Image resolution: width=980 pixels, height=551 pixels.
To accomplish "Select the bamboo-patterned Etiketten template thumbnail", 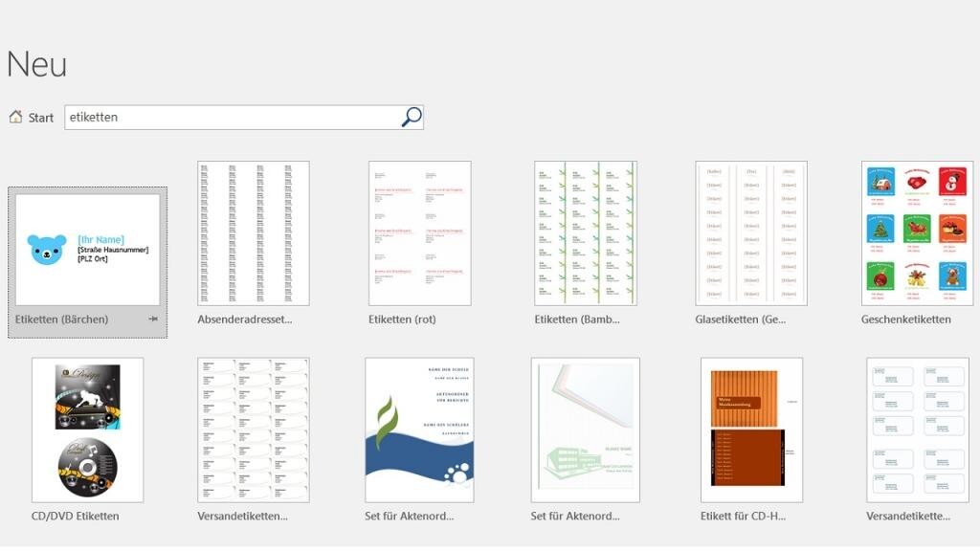I will (585, 233).
